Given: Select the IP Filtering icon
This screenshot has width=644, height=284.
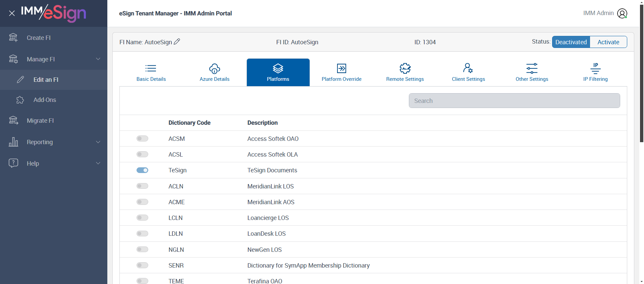Looking at the screenshot, I should click(595, 68).
